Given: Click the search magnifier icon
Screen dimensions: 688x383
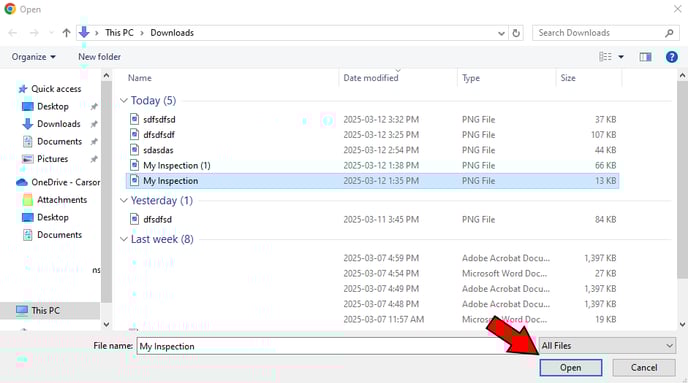Looking at the screenshot, I should coord(669,33).
